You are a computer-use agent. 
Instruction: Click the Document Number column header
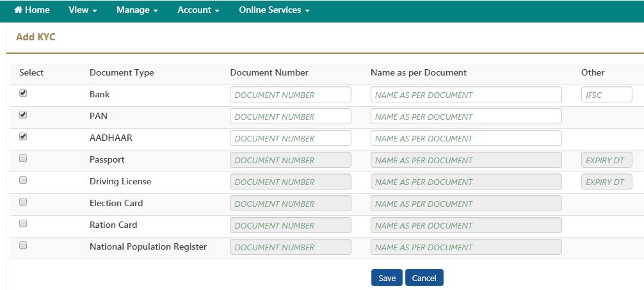coord(269,73)
